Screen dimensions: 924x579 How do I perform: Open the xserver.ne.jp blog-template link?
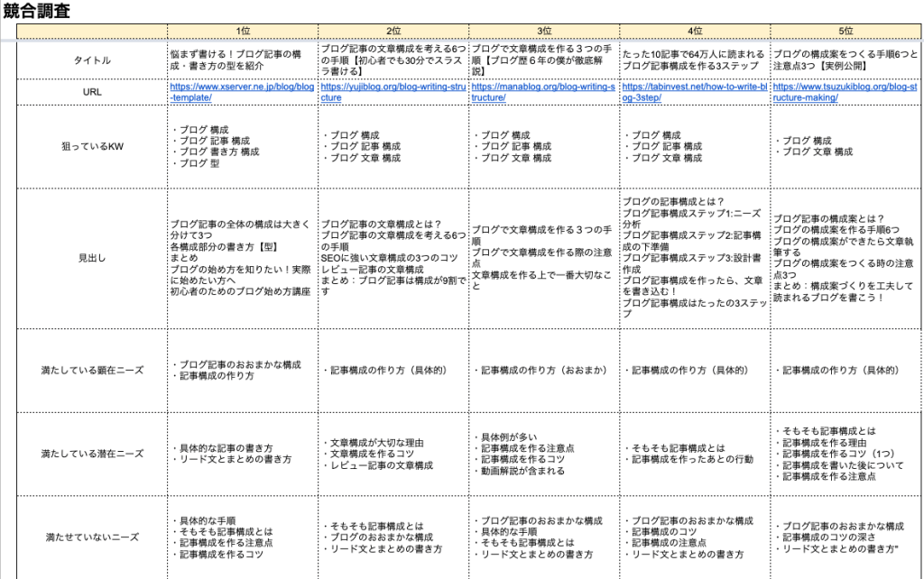(x=242, y=92)
